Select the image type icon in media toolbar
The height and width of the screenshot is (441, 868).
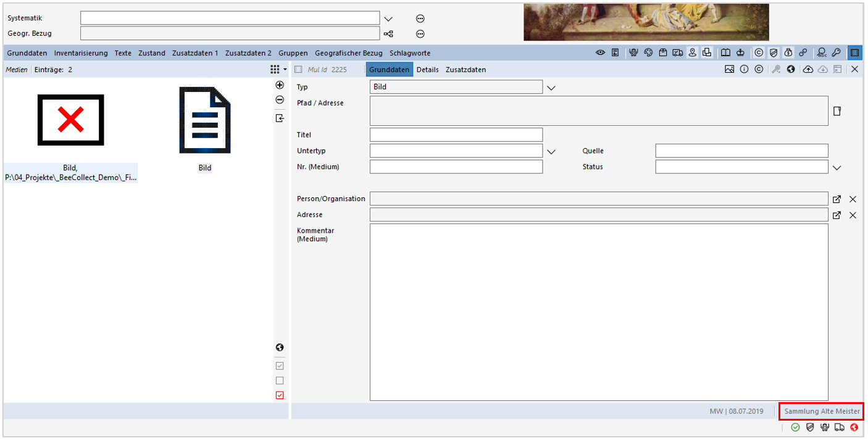click(730, 70)
